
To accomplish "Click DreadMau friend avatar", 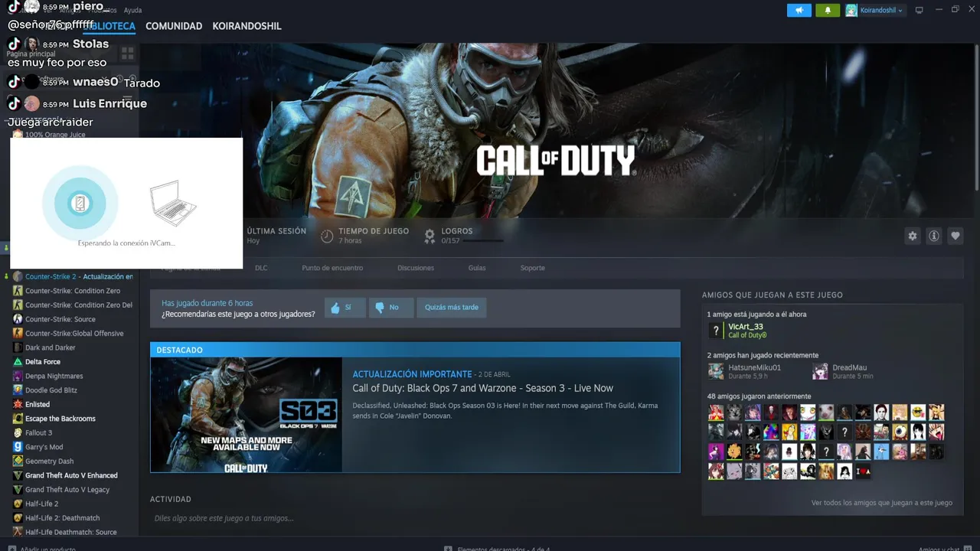I will [x=820, y=371].
